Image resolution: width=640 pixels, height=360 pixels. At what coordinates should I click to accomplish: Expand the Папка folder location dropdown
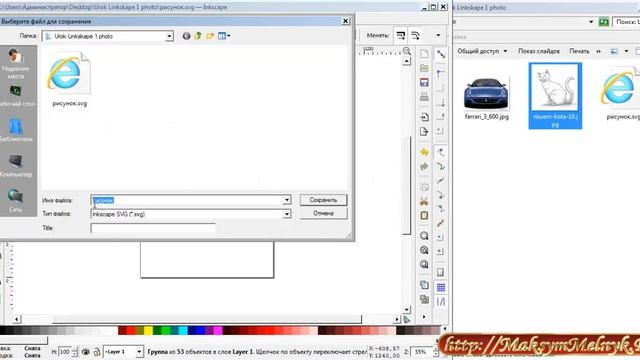(x=169, y=36)
